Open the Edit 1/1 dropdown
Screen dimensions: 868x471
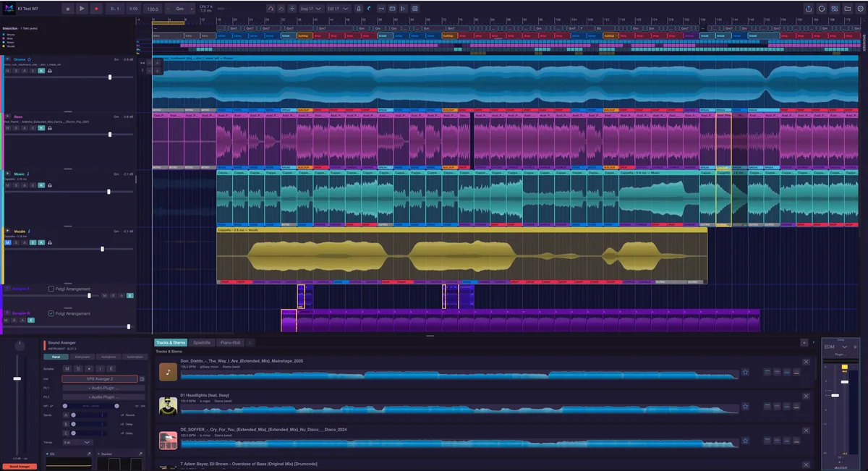[x=339, y=9]
